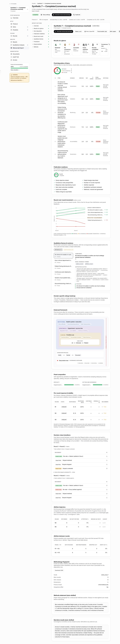Click Duplicate study button
Viewport: 120px width, 644px height.
pyautogui.click(x=77, y=15)
